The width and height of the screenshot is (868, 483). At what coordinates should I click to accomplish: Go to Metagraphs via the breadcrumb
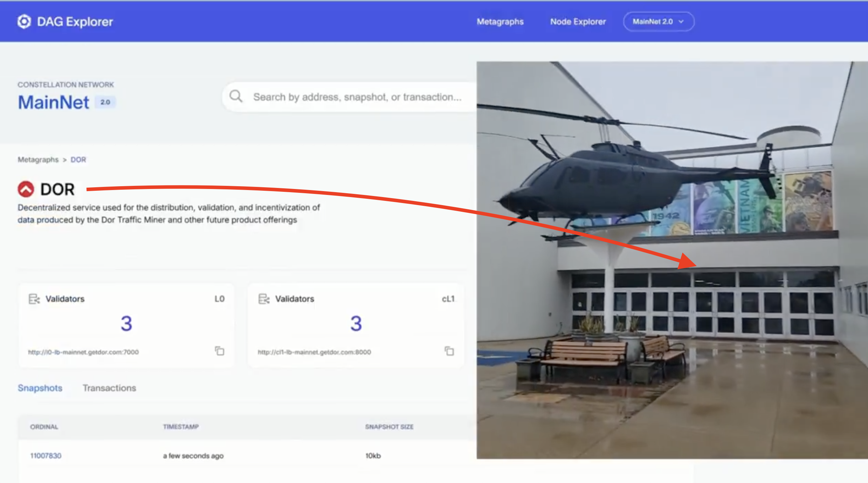(38, 160)
